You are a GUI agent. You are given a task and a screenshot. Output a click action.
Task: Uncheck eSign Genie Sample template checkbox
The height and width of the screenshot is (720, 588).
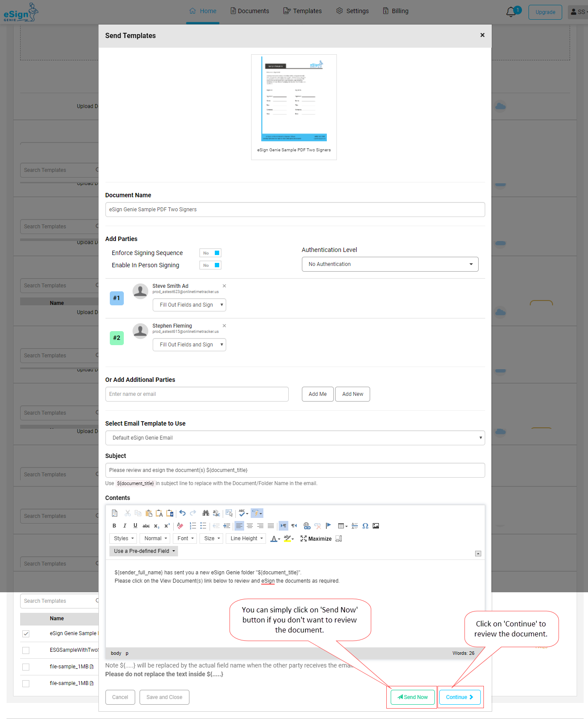(x=26, y=634)
